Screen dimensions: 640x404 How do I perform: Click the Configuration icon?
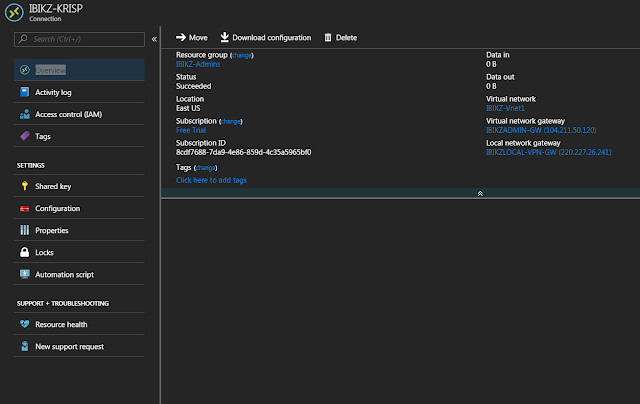tap(24, 209)
